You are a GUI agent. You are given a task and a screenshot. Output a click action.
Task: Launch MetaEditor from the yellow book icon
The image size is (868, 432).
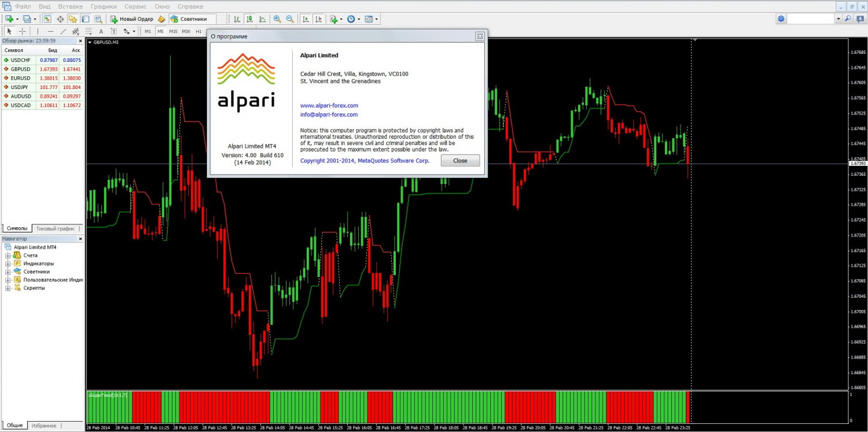coord(161,19)
